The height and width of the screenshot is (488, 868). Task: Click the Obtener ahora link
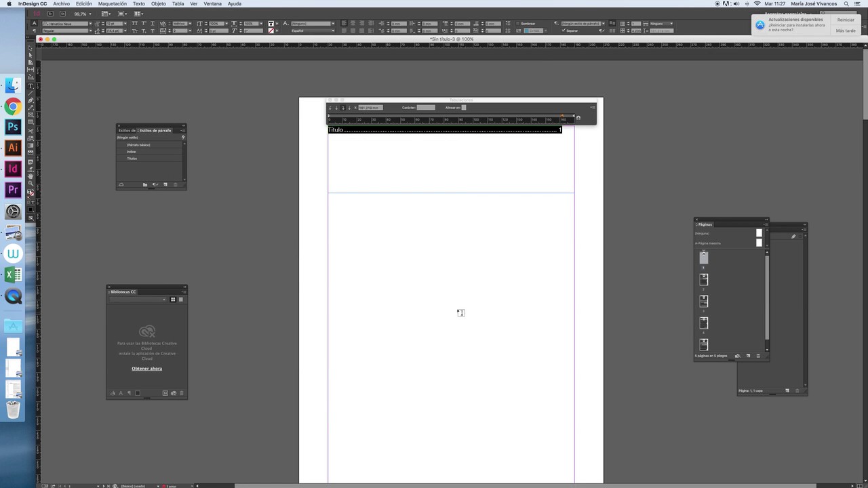[146, 369]
